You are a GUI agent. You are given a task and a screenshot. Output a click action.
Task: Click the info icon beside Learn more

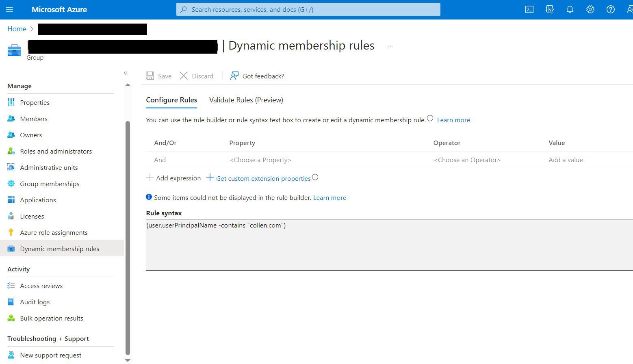click(x=430, y=118)
